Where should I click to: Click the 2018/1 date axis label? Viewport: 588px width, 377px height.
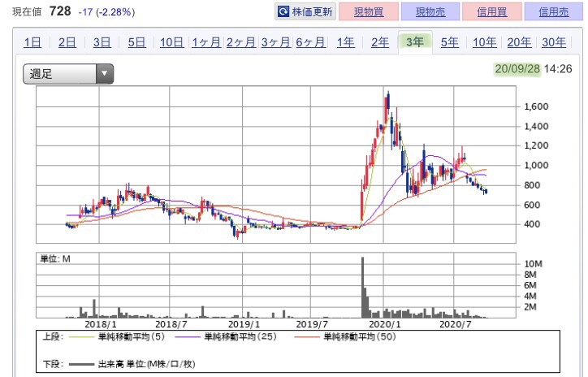(x=101, y=324)
